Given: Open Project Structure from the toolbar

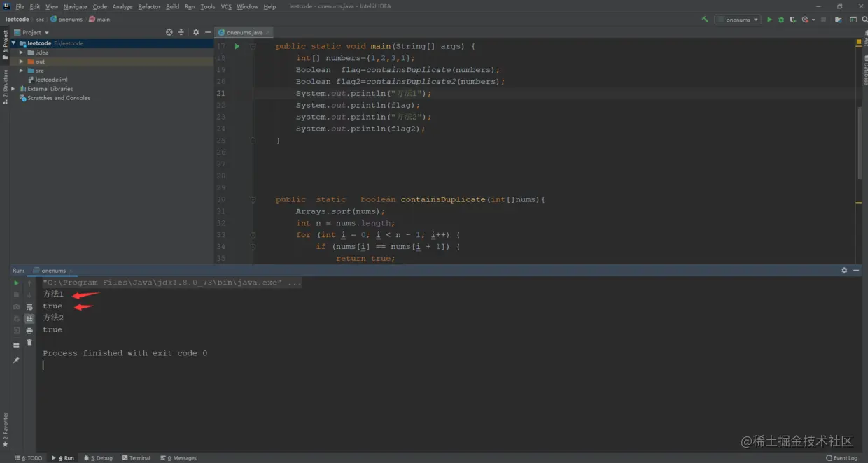Looking at the screenshot, I should pyautogui.click(x=838, y=20).
